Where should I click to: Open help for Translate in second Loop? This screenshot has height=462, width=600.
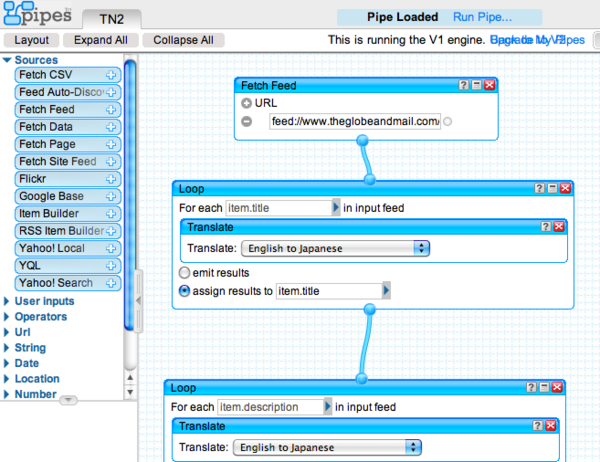click(538, 426)
